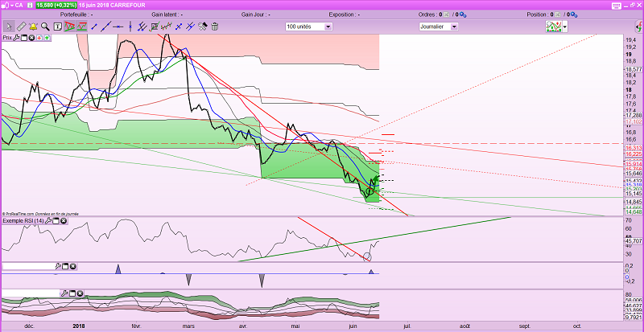Viewport: 644px width, 332px height.
Task: Click Ordres cancel X button
Action: [x=447, y=14]
